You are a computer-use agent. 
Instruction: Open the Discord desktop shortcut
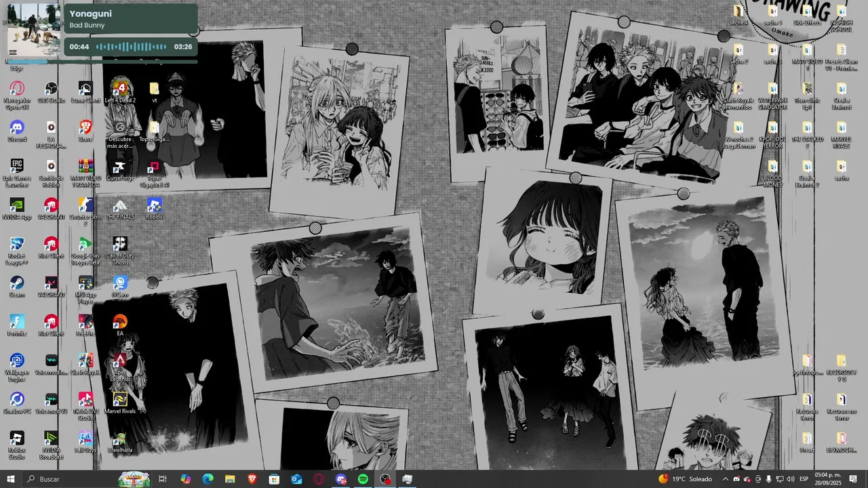(x=17, y=131)
